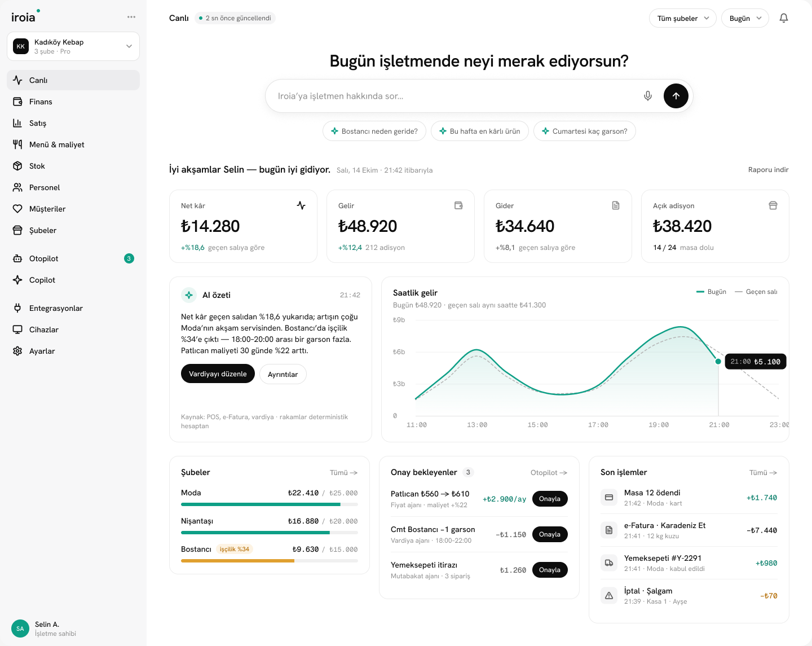Click the microphone icon in search box
The width and height of the screenshot is (812, 646).
pyautogui.click(x=648, y=96)
